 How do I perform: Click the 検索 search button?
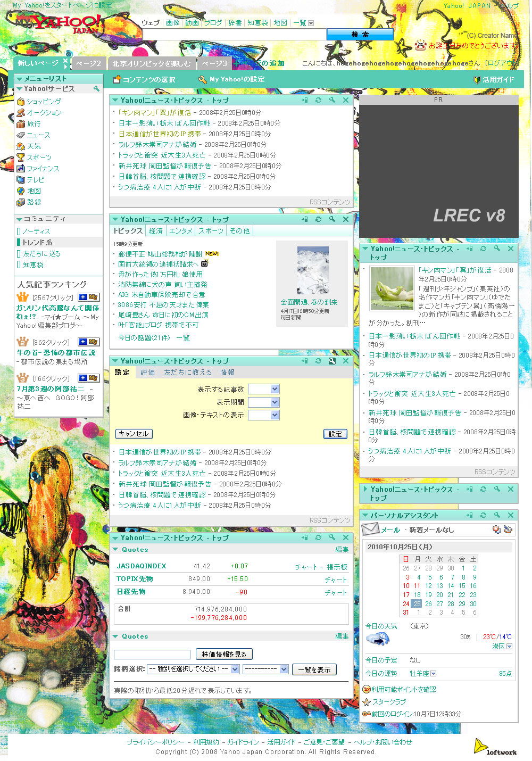coord(360,34)
